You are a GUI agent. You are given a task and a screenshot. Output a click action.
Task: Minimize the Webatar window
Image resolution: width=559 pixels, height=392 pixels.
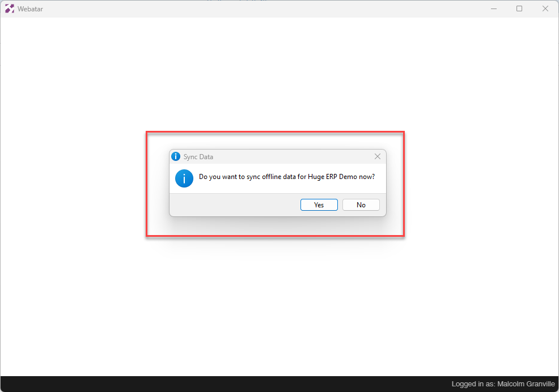pyautogui.click(x=494, y=8)
